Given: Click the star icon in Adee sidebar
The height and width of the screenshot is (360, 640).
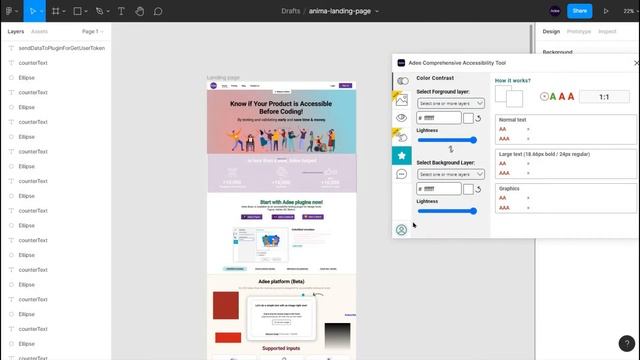Looking at the screenshot, I should 402,156.
